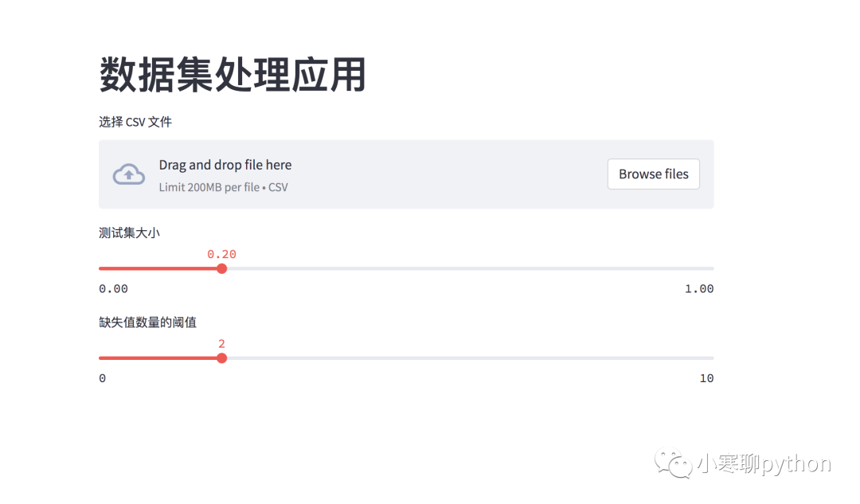
Task: Click the 选择 CSV 文件 label
Action: (x=135, y=122)
